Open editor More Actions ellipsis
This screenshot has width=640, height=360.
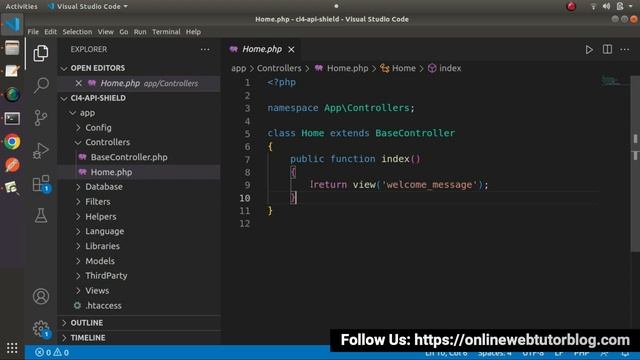pos(624,50)
